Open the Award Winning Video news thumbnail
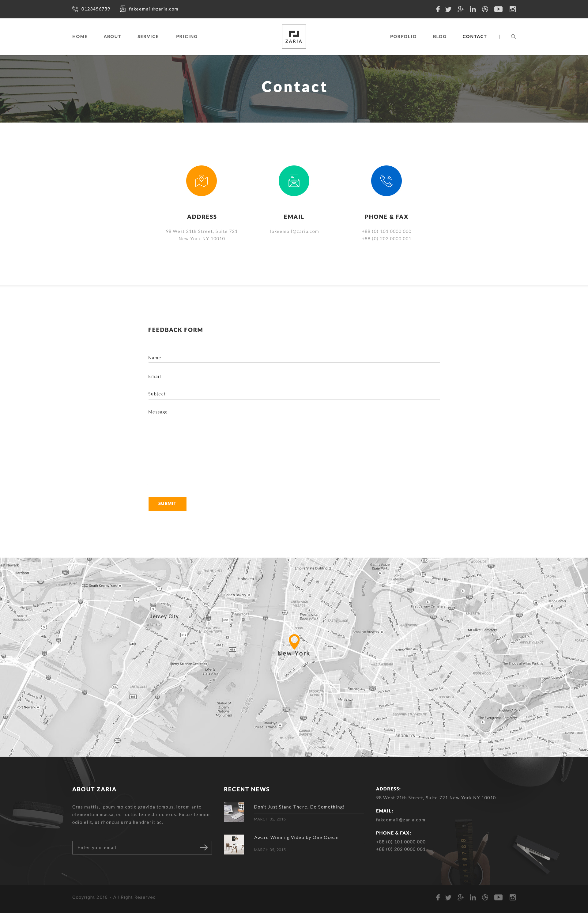The width and height of the screenshot is (588, 913). click(234, 844)
